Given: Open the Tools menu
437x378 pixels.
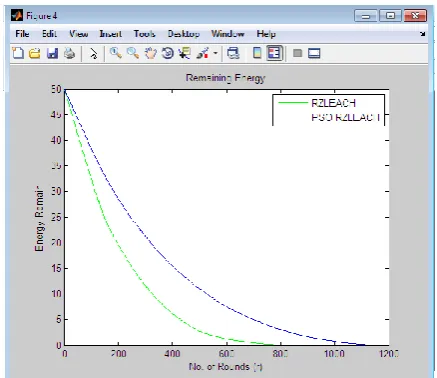Looking at the screenshot, I should (145, 34).
